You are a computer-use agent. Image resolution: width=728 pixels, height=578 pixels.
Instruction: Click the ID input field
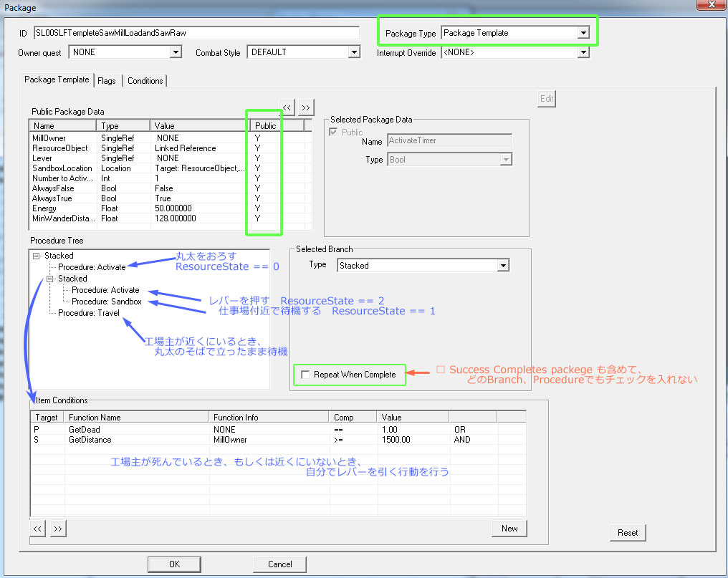tap(196, 33)
